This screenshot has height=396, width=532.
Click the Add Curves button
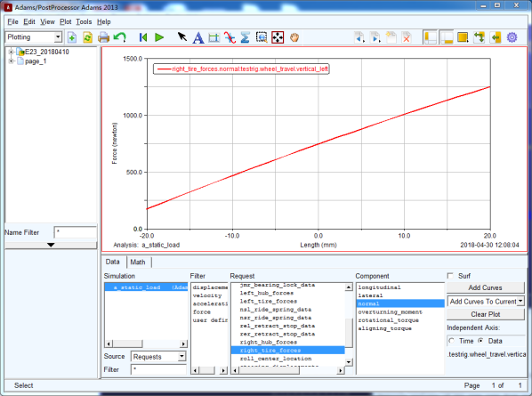pos(486,287)
